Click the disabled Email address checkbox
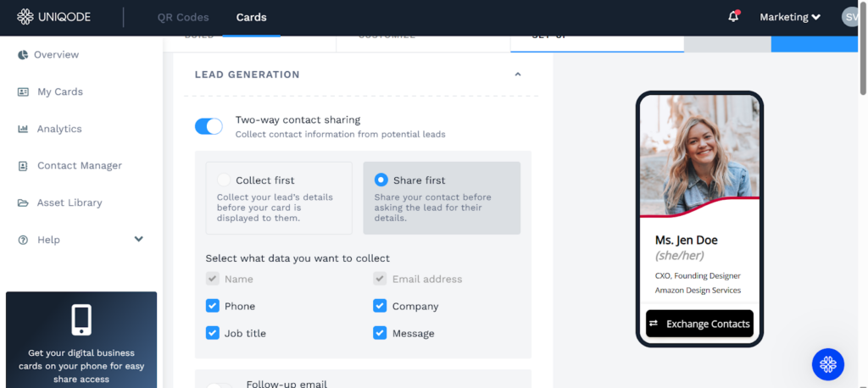 pyautogui.click(x=380, y=279)
